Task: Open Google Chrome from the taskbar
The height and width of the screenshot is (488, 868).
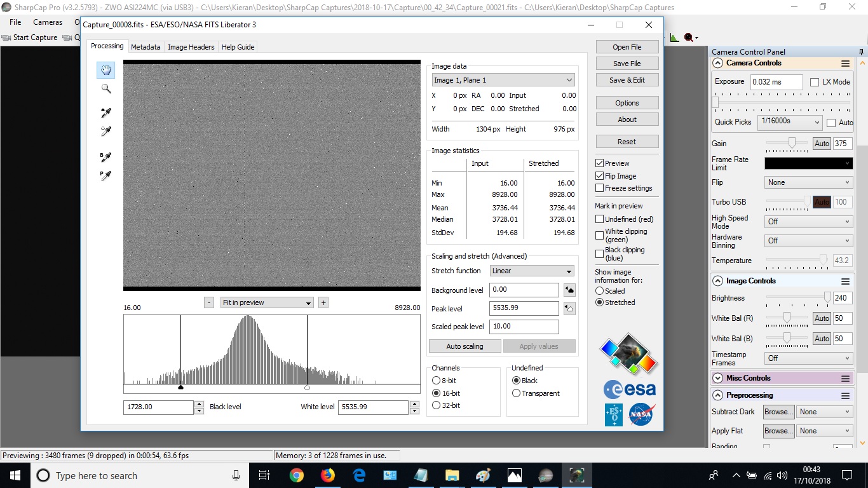Action: [x=297, y=475]
